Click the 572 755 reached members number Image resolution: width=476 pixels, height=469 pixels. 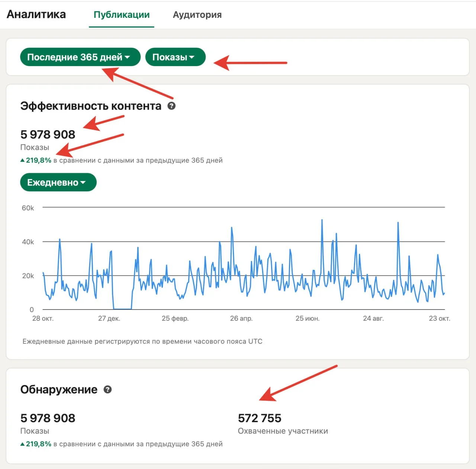(x=260, y=418)
